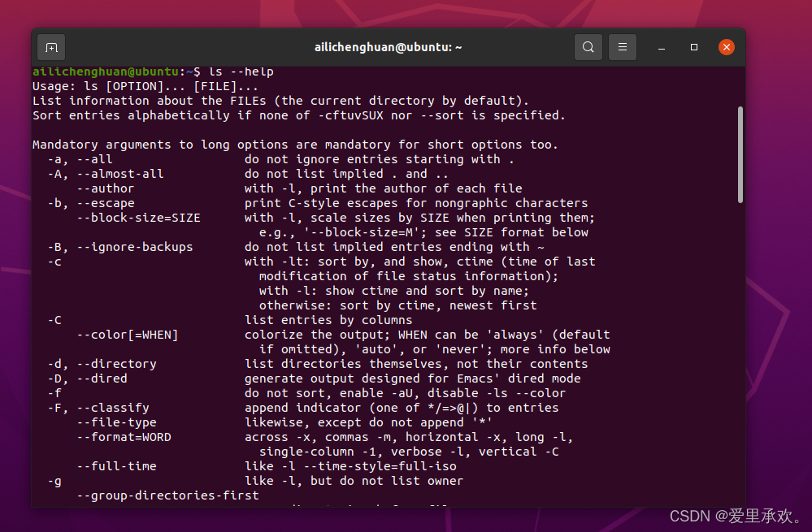The height and width of the screenshot is (532, 812).
Task: Maximize the terminal window
Action: click(x=693, y=47)
